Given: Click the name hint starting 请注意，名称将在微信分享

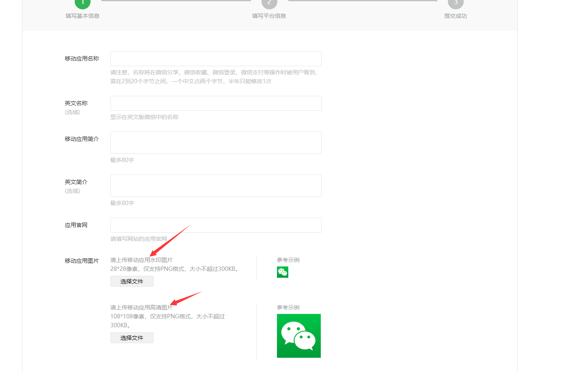Looking at the screenshot, I should pos(214,72).
